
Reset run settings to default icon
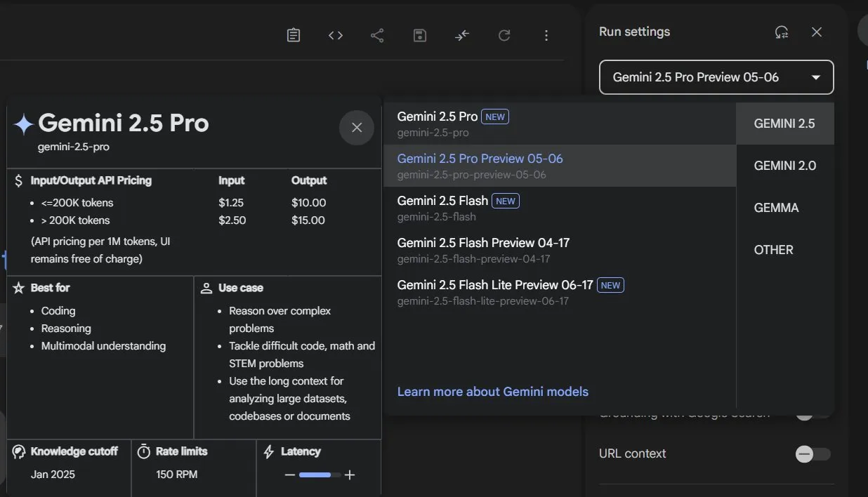pyautogui.click(x=782, y=32)
